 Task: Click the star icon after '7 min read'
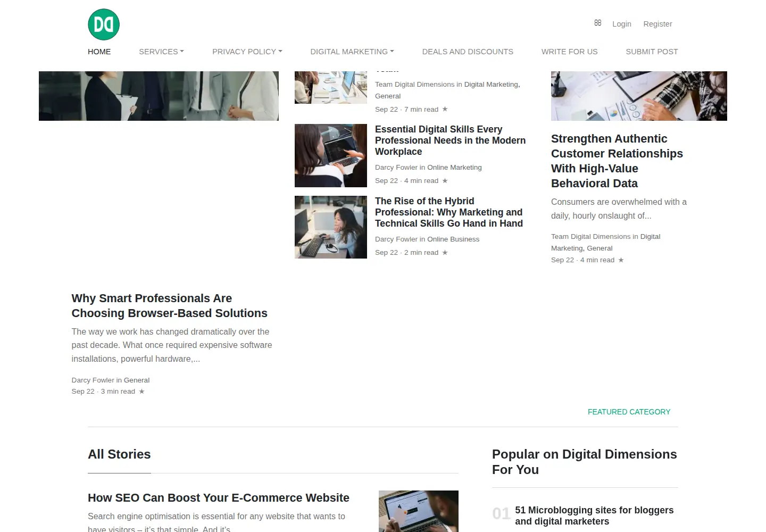(x=445, y=109)
